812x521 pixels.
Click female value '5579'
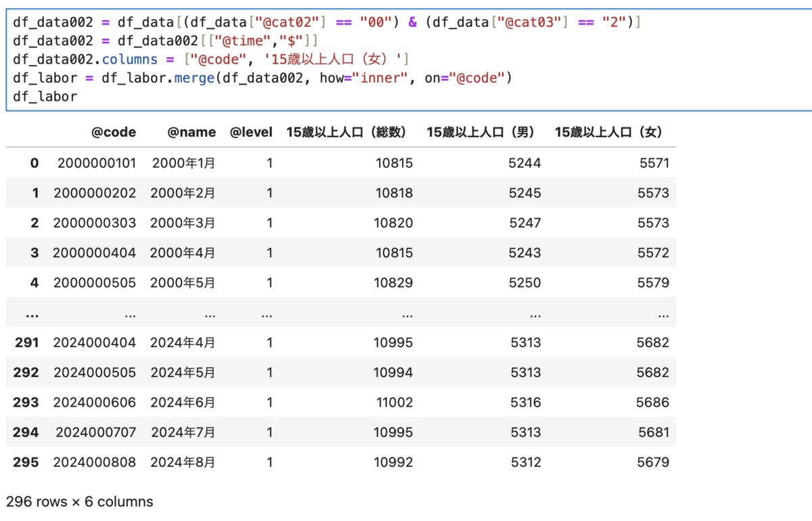pyautogui.click(x=653, y=283)
